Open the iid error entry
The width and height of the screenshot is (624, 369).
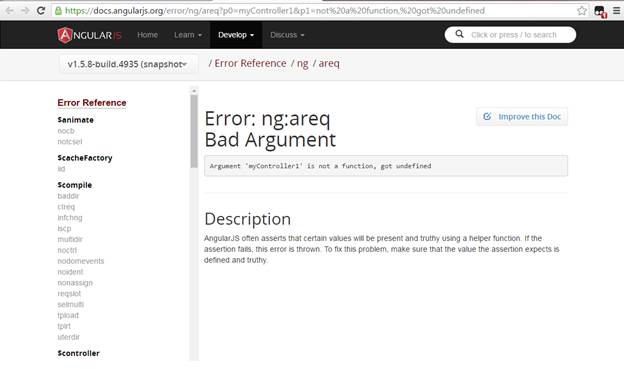coord(61,169)
